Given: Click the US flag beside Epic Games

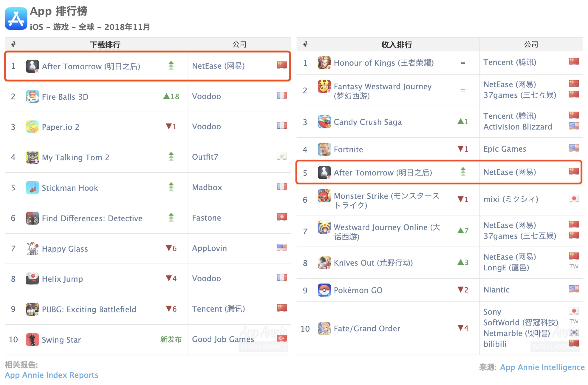Looking at the screenshot, I should point(574,148).
